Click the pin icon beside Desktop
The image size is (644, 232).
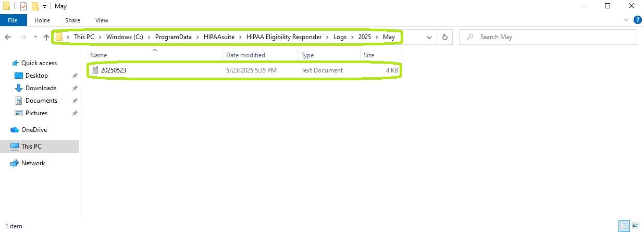[75, 76]
